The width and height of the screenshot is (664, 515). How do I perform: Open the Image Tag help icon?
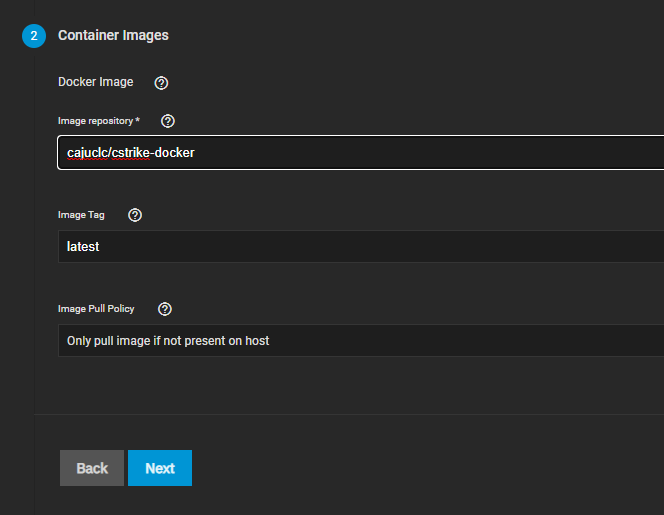click(x=136, y=215)
